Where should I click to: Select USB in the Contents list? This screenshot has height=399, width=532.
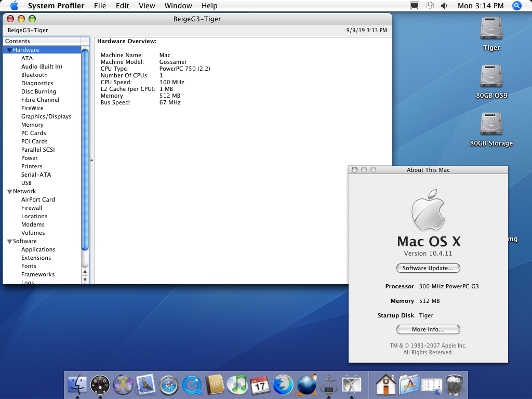click(26, 183)
